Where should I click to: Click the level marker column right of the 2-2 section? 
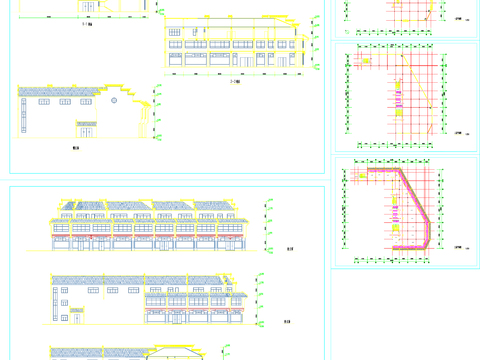pyautogui.click(x=316, y=42)
